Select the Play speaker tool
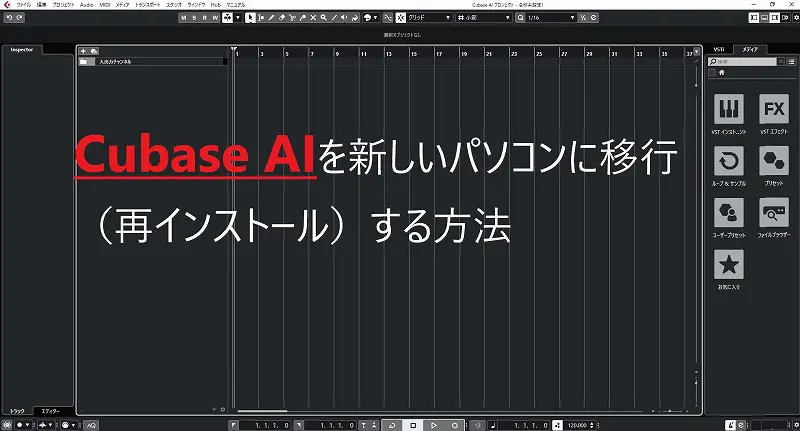 pos(344,17)
